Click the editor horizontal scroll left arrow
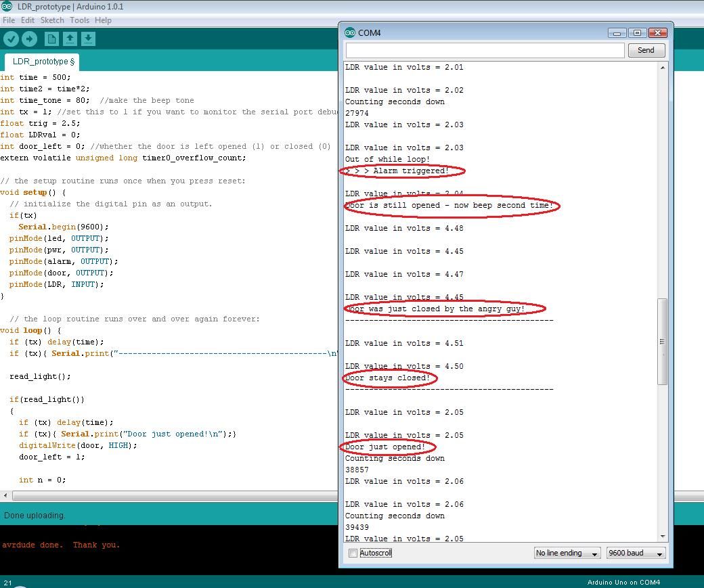The width and height of the screenshot is (704, 588). click(5, 496)
